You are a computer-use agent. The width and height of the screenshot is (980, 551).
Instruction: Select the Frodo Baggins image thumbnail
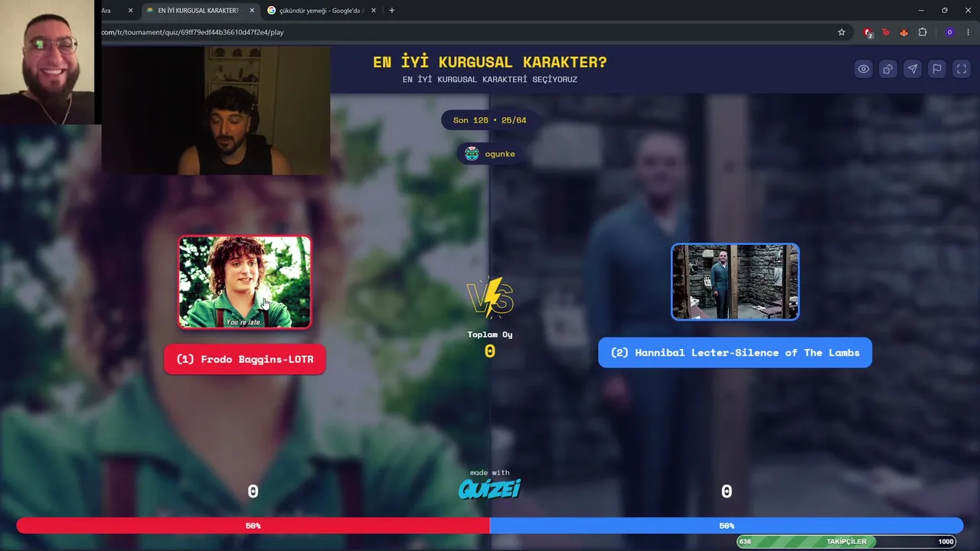point(245,282)
